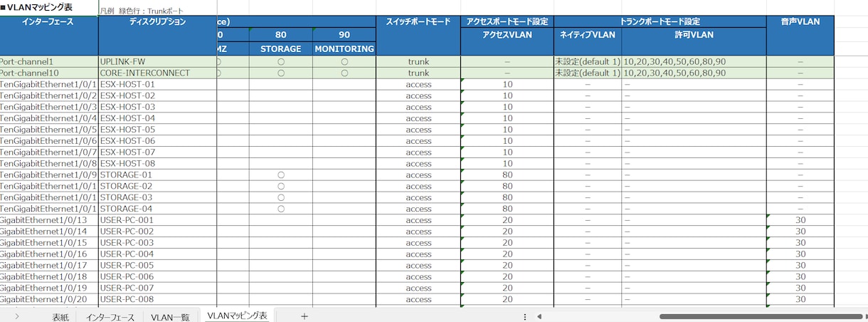Click the horizontal scrollbar thumb
Viewport: 868px width, 322px height.
click(x=759, y=316)
